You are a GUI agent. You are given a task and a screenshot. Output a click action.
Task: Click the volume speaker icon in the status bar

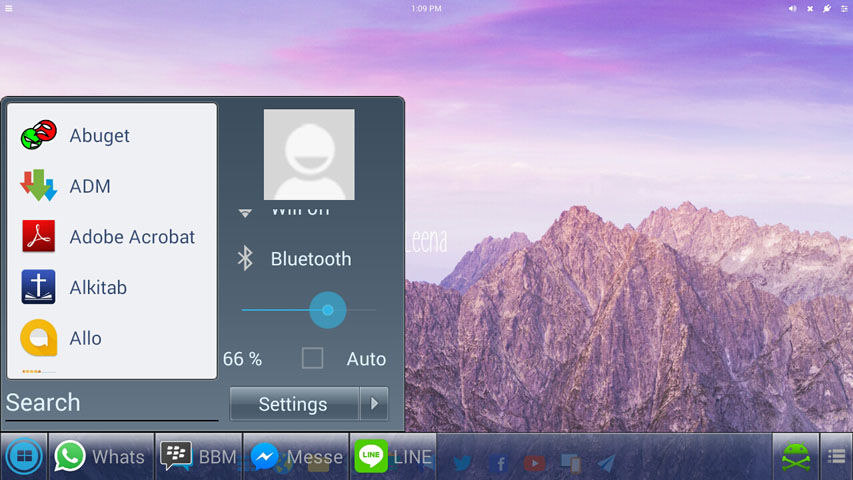pos(793,9)
